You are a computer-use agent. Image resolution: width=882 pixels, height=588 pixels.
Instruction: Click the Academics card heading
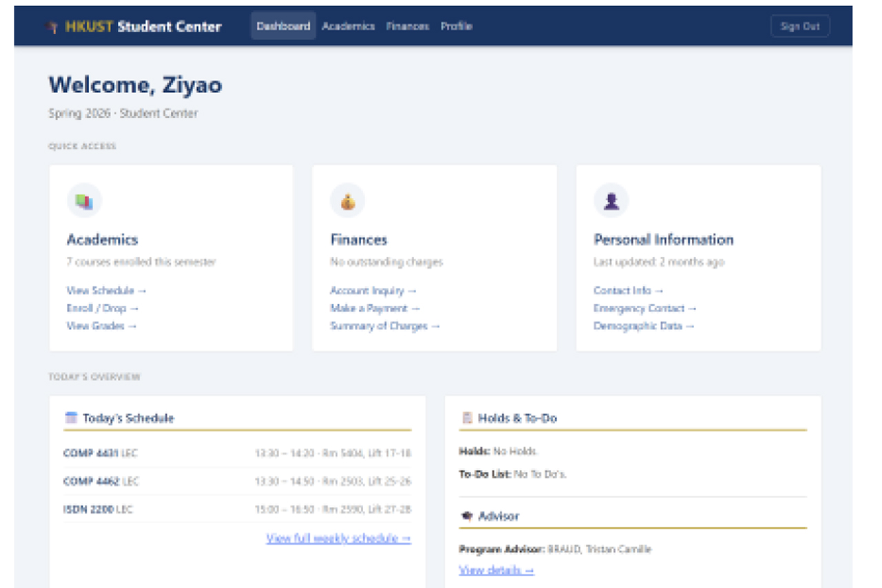point(103,240)
